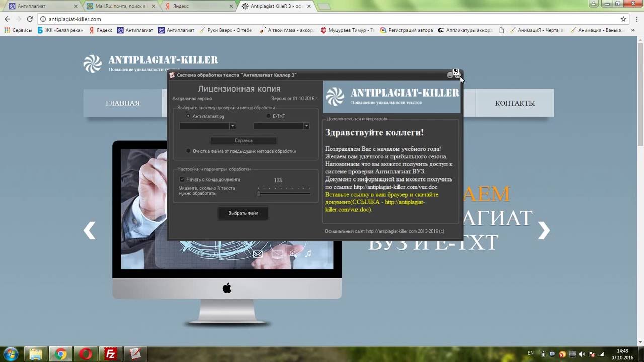Open the Аппликатуры аккорд bookmark
The image size is (644, 362).
point(465,30)
